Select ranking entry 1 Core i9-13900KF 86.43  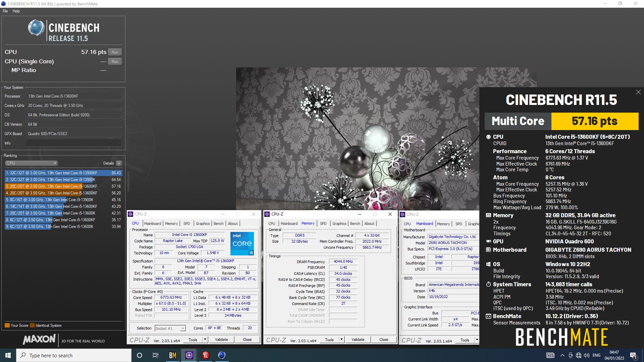pos(63,173)
